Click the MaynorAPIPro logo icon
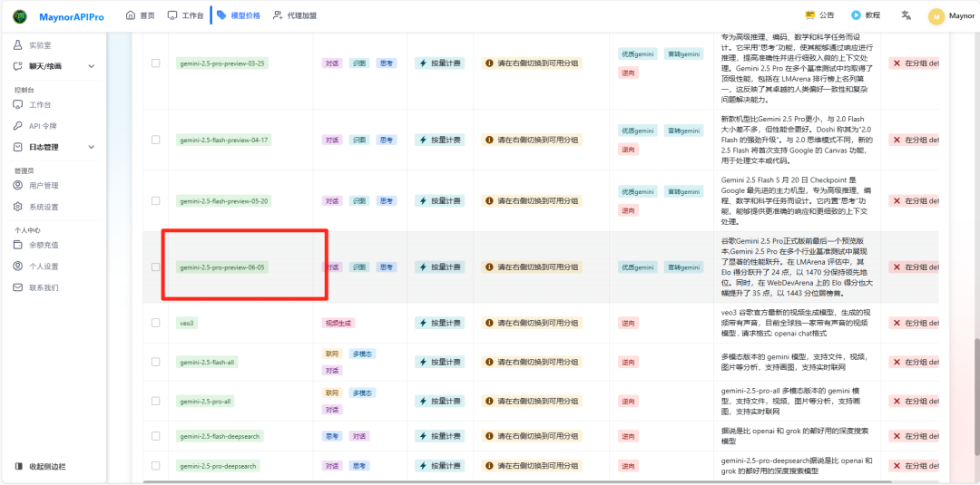This screenshot has height=485, width=980. (x=20, y=16)
